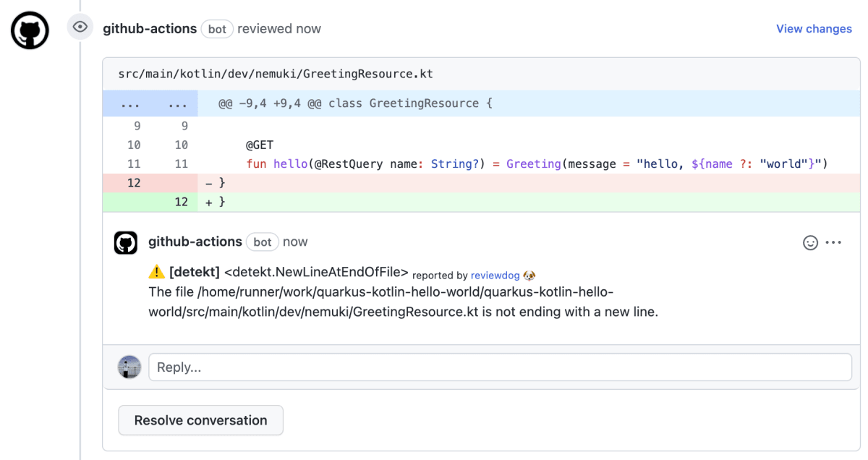Open github-actions author link in comment
The height and width of the screenshot is (460, 868).
(x=195, y=242)
